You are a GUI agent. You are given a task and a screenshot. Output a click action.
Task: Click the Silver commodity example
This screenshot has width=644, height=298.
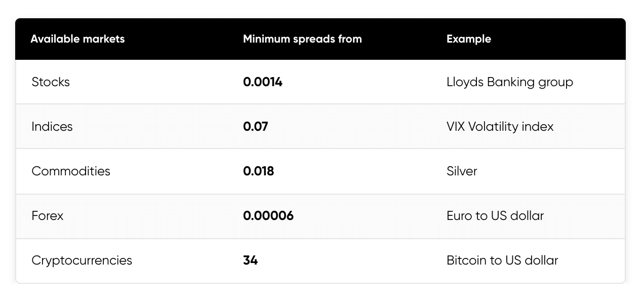point(462,171)
